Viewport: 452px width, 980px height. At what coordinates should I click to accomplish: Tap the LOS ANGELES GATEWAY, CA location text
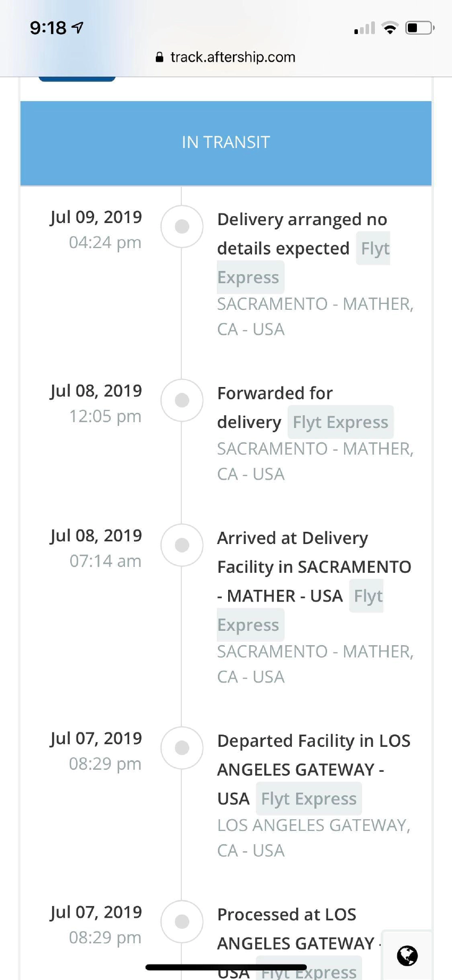coord(313,837)
